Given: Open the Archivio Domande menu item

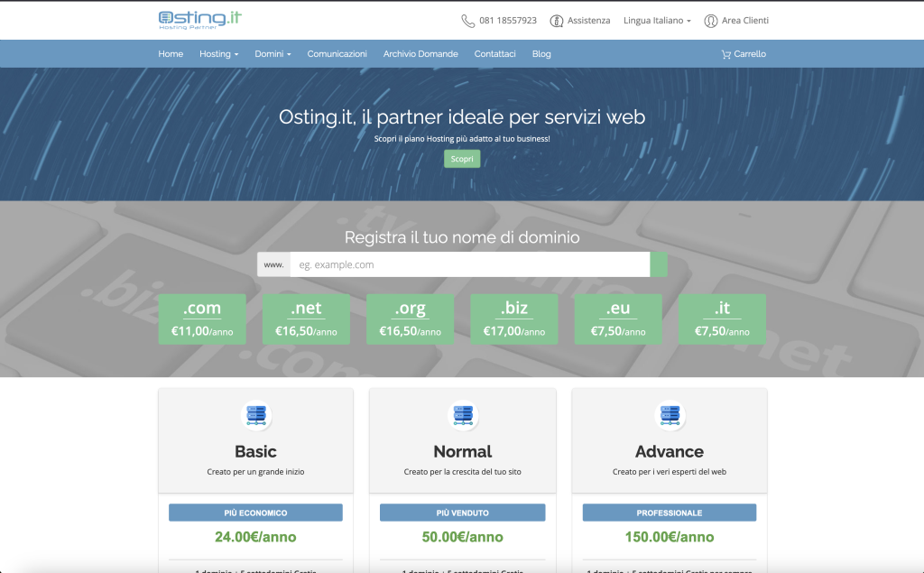Looking at the screenshot, I should [x=420, y=54].
